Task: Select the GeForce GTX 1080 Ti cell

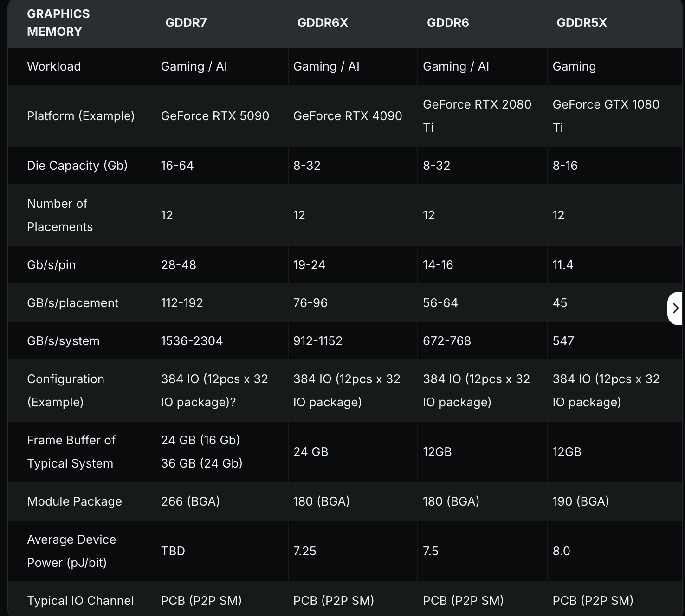Action: pos(606,115)
